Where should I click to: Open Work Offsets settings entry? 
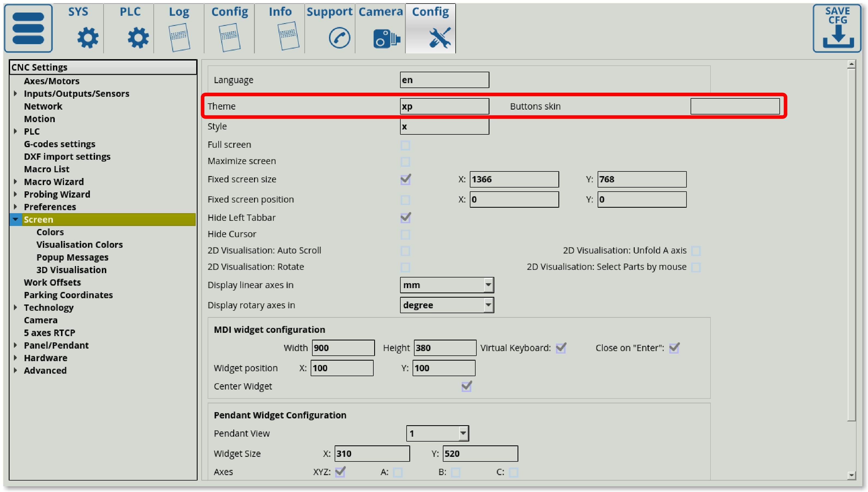tap(52, 282)
